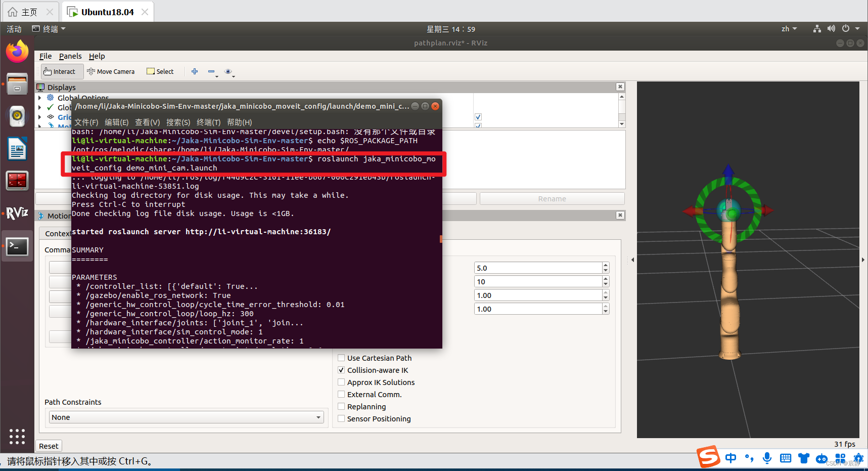Click the eye tool icon in RViz toolbar
Screen dimensions: 868x471
click(229, 71)
